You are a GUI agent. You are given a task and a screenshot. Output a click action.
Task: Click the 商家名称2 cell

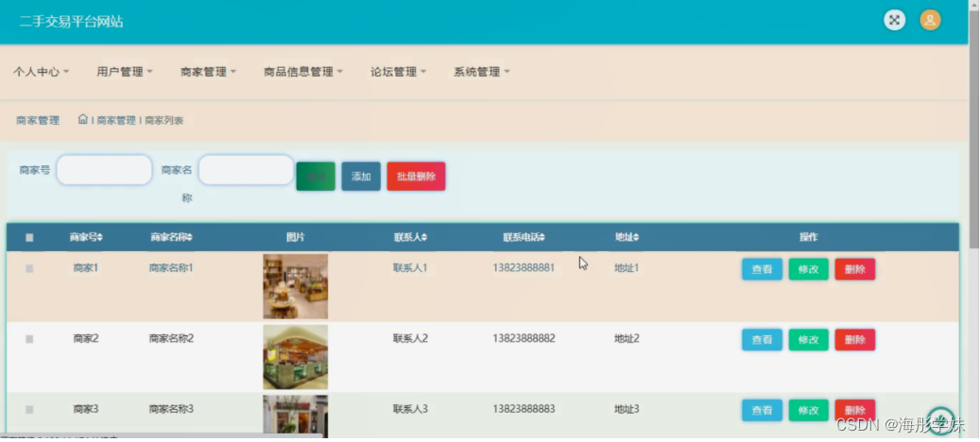[171, 338]
